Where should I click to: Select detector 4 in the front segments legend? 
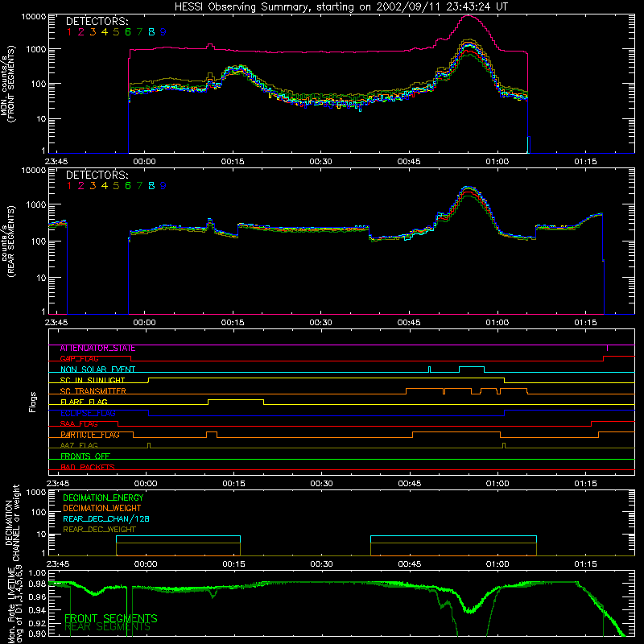(x=105, y=32)
